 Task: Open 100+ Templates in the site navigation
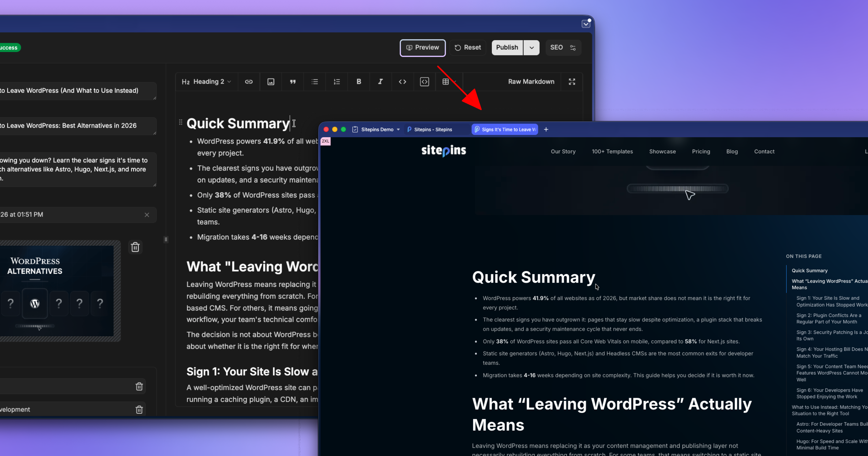pos(612,151)
